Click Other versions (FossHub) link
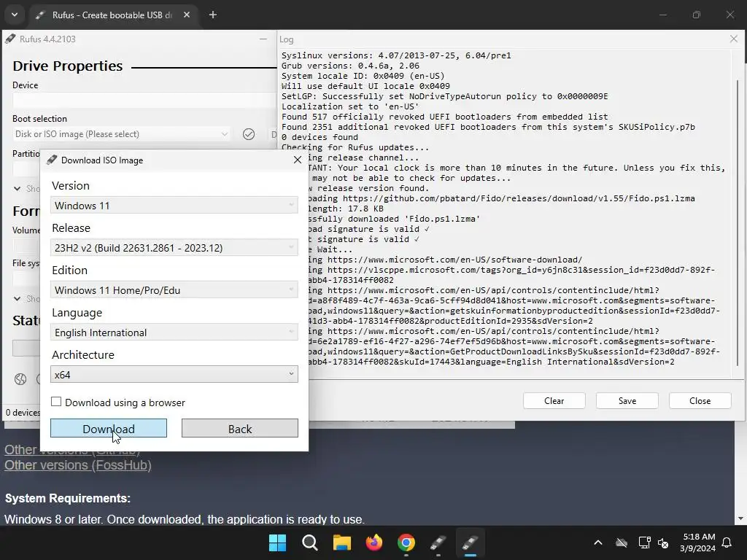 coord(78,465)
